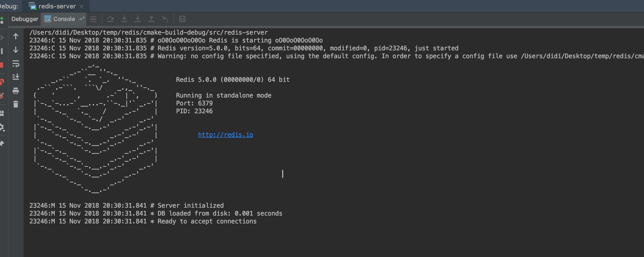This screenshot has width=644, height=257.
Task: Stop the debug session with red square
Action: [2, 65]
